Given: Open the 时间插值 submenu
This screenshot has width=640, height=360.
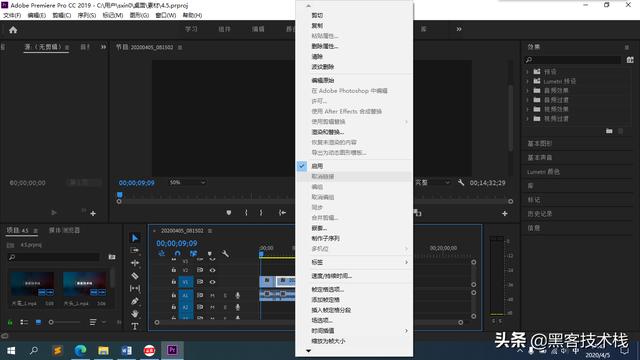Looking at the screenshot, I should coord(354,331).
